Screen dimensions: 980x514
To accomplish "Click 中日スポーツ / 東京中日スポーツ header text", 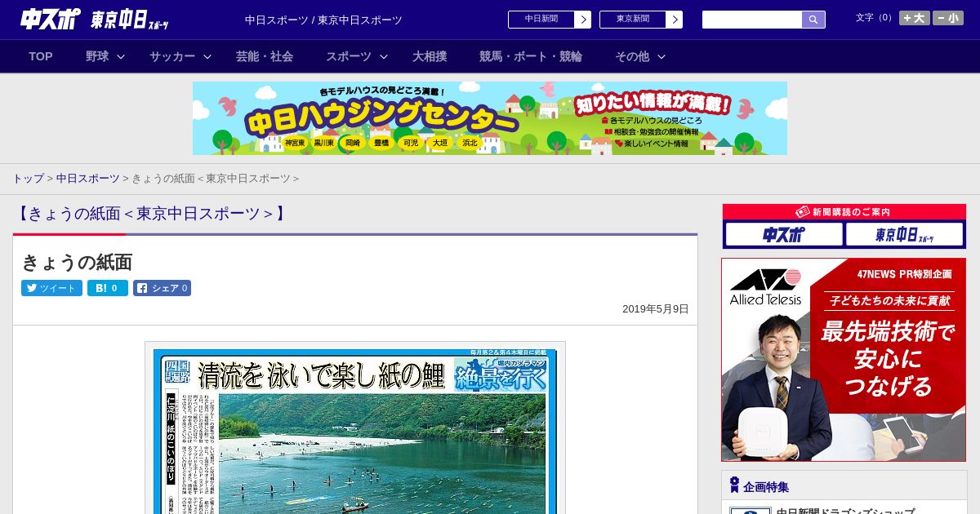I will pos(323,20).
